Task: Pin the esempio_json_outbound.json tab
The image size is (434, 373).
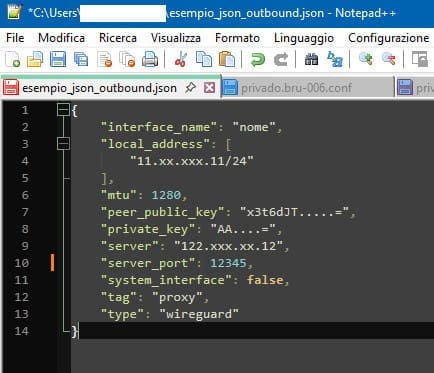Action: click(x=190, y=88)
